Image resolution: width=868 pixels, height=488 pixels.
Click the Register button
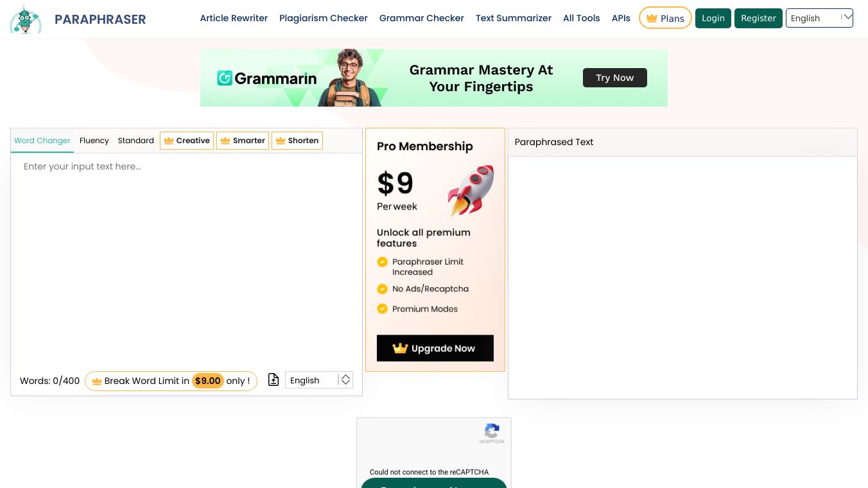pyautogui.click(x=758, y=18)
